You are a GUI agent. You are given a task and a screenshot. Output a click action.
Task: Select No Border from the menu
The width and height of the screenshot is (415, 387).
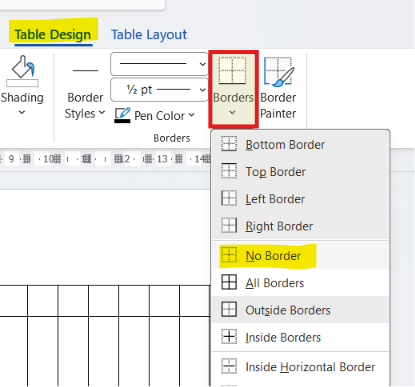click(x=300, y=256)
